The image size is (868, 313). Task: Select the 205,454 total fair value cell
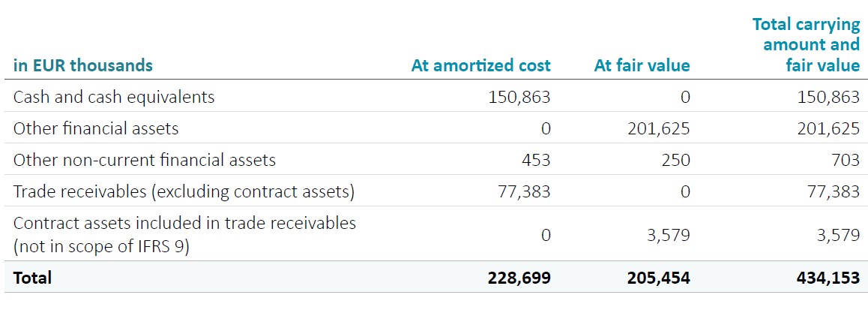pyautogui.click(x=658, y=278)
